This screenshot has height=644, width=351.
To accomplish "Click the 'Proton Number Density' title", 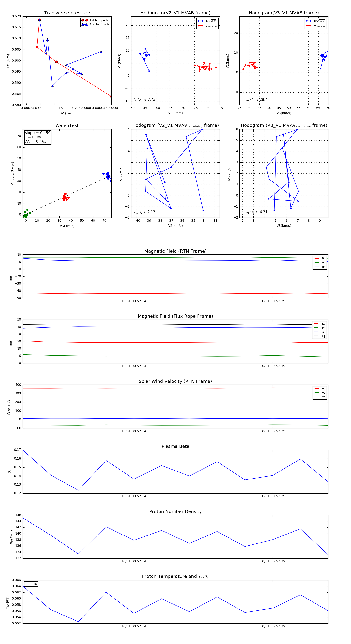I will (175, 511).
